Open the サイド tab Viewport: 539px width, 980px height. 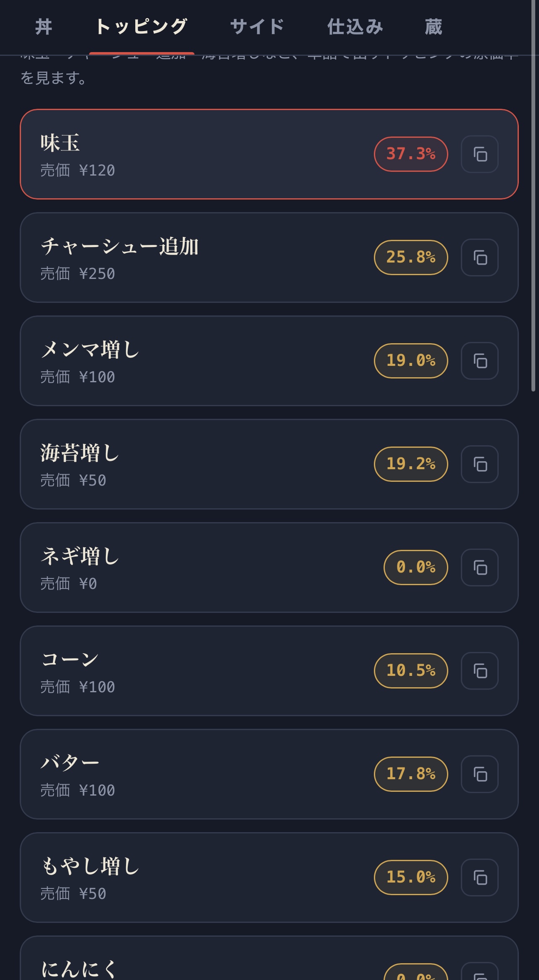pos(257,27)
